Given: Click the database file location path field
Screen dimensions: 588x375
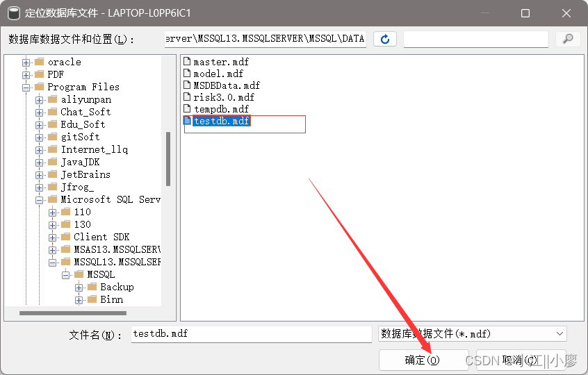Looking at the screenshot, I should [x=266, y=39].
